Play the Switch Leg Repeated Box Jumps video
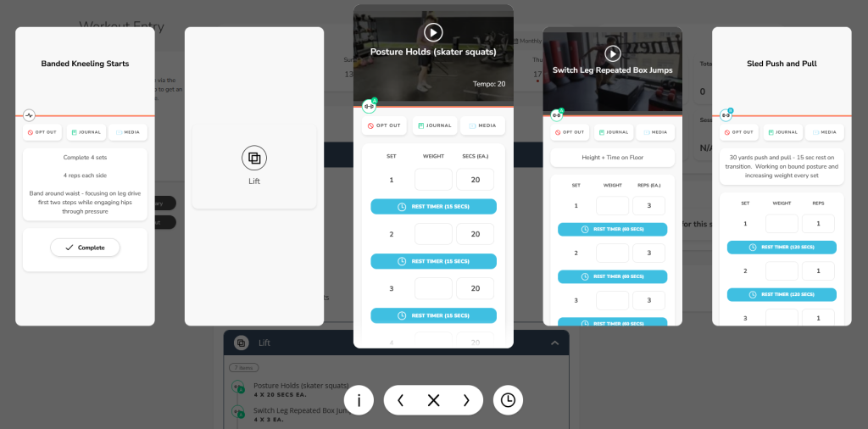Viewport: 868px width, 429px height. point(612,53)
